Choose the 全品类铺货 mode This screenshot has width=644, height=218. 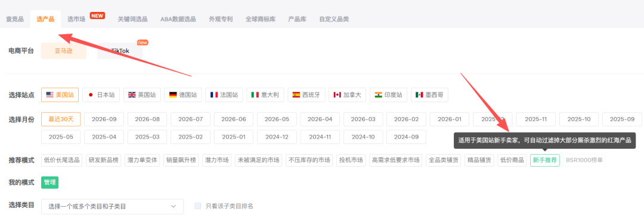pos(444,160)
